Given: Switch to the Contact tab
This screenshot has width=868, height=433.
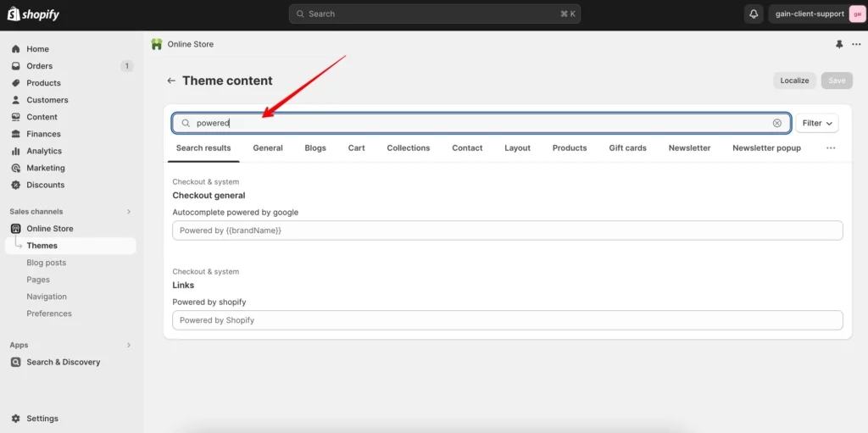Looking at the screenshot, I should tap(467, 147).
